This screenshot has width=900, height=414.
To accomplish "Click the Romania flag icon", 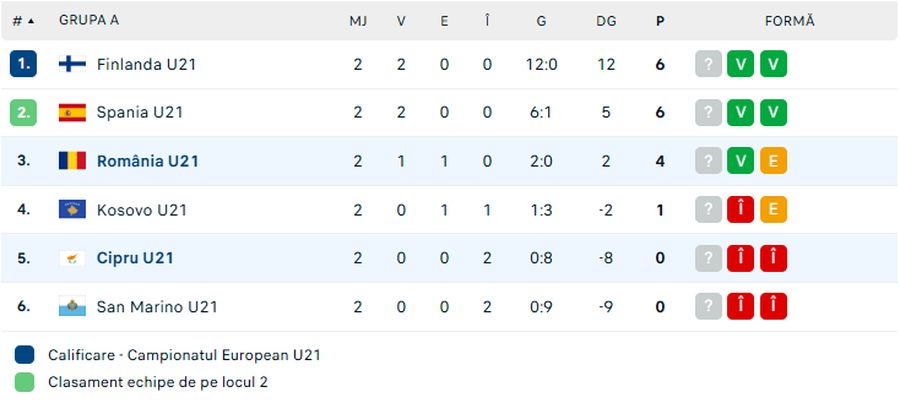I will 72,161.
